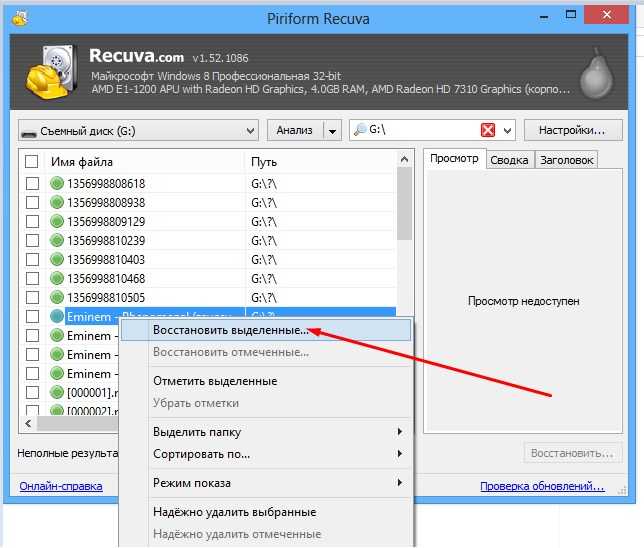
Task: Expand the G:\ filter path dropdown arrow
Action: (507, 131)
